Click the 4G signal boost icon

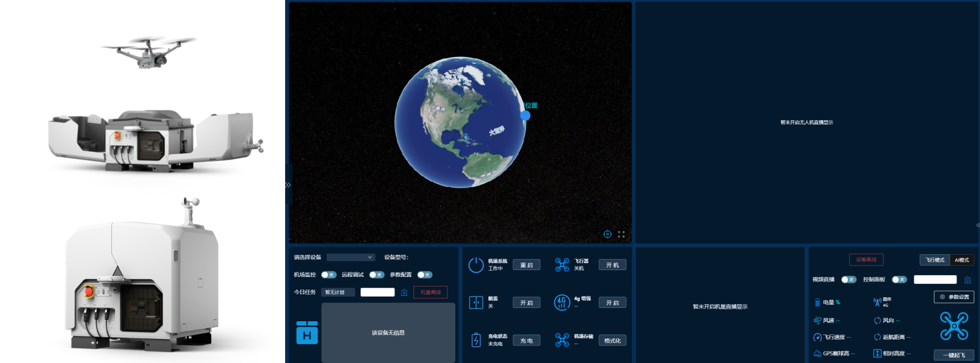tap(562, 302)
